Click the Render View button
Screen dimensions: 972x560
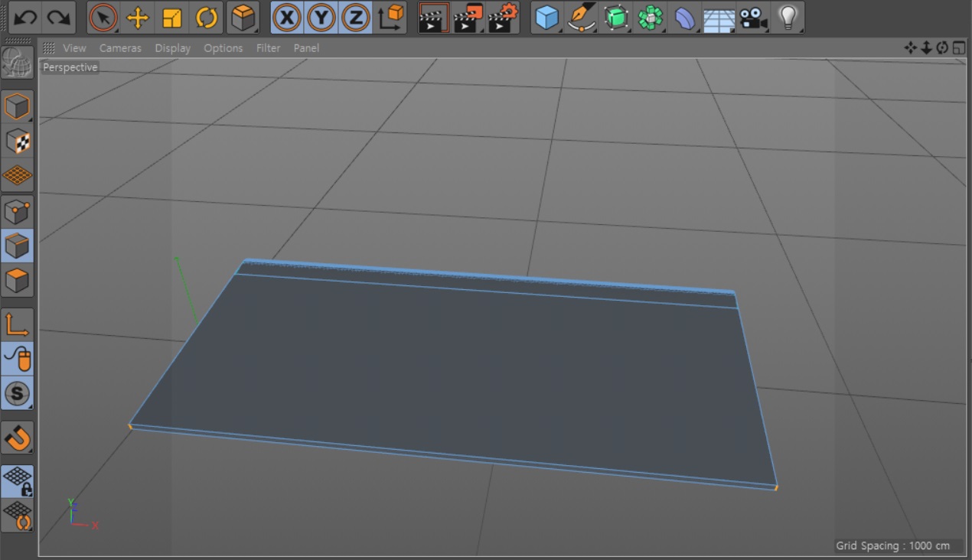[433, 18]
